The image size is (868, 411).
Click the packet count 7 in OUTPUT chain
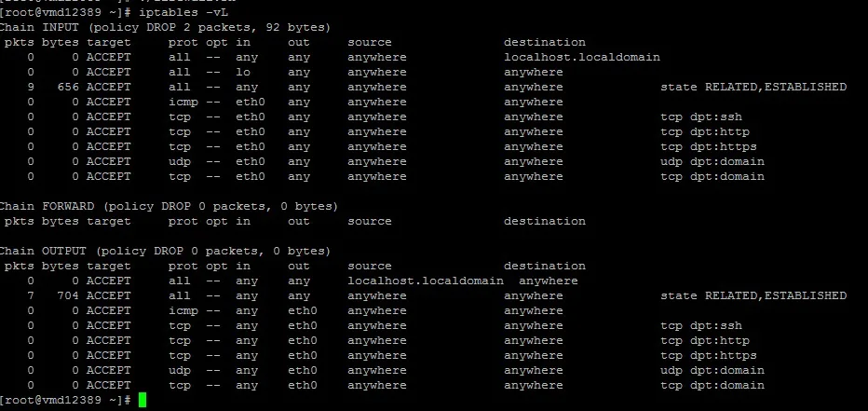(31, 295)
